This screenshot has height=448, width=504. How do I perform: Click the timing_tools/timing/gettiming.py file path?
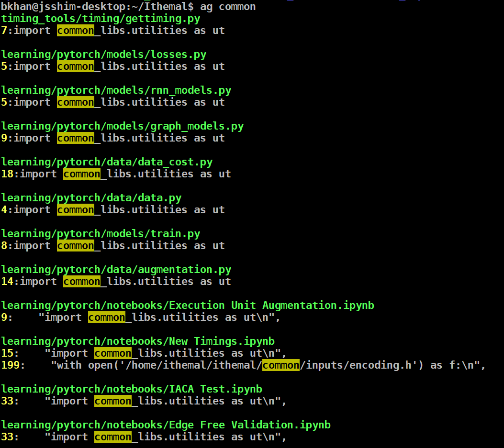click(x=101, y=19)
